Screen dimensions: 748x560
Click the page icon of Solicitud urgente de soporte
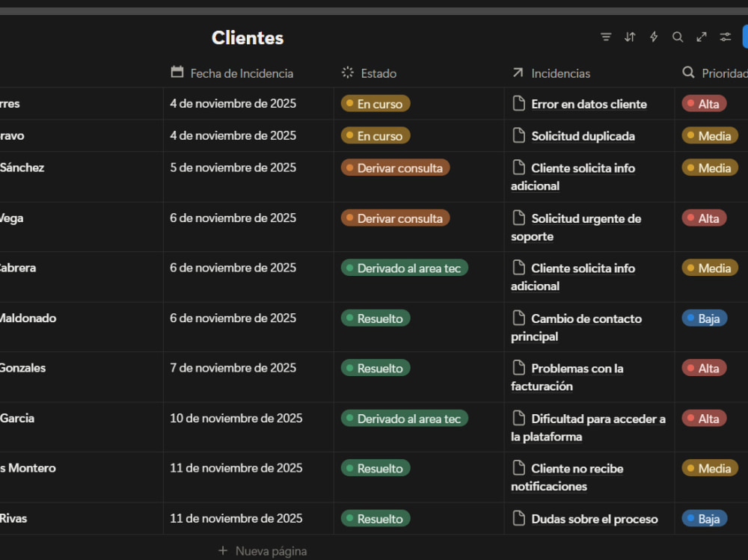(x=518, y=218)
